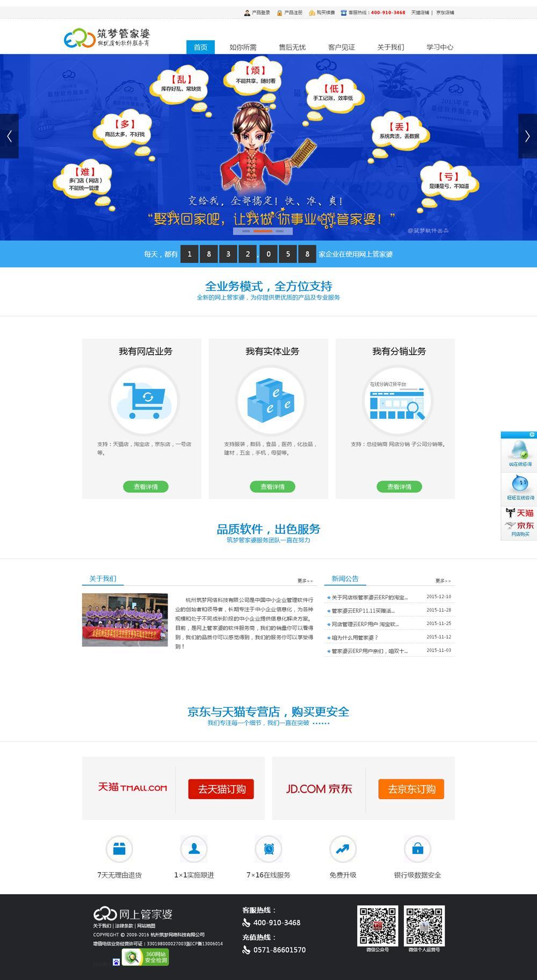Click 查看详情 under 我有实体业务

272,487
